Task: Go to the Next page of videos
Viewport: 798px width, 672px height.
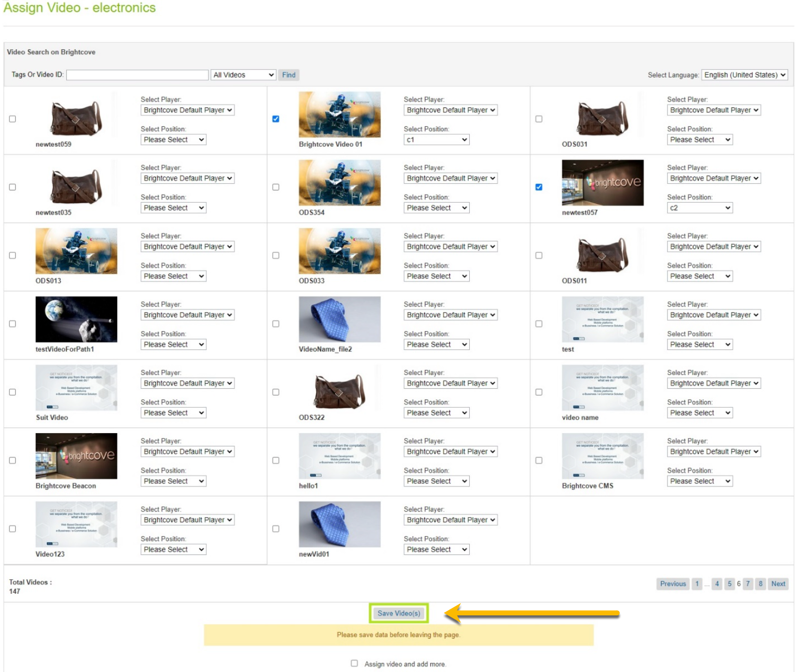Action: [778, 583]
